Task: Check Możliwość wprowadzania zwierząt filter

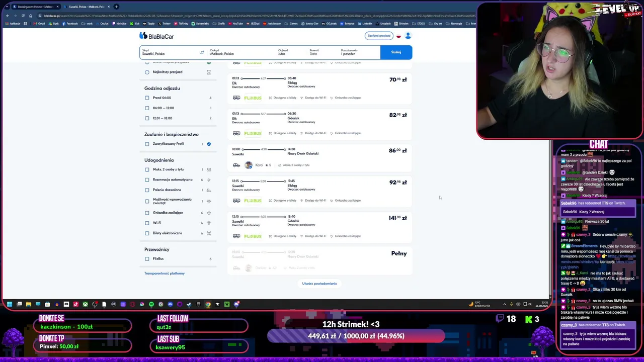Action: [147, 201]
